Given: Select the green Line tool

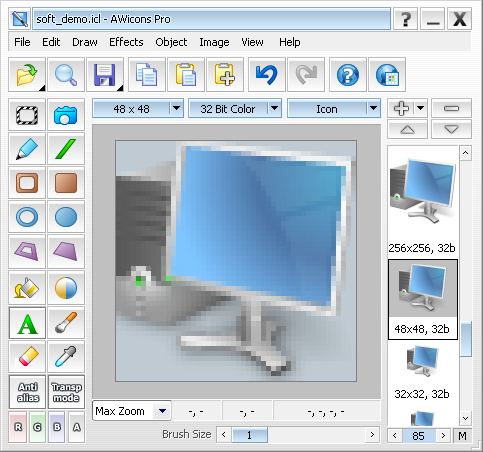Looking at the screenshot, I should (x=66, y=149).
